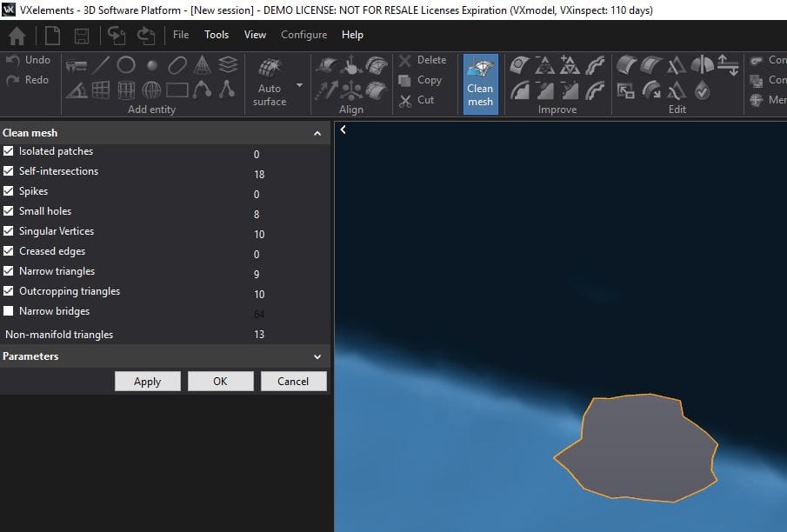
Task: Click the Save floppy disk icon
Action: (x=82, y=36)
